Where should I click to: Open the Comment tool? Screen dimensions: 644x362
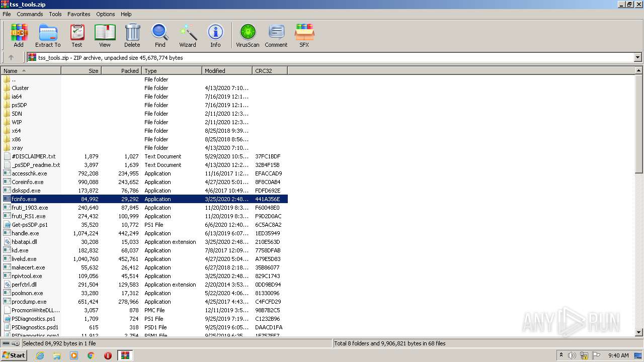click(276, 36)
